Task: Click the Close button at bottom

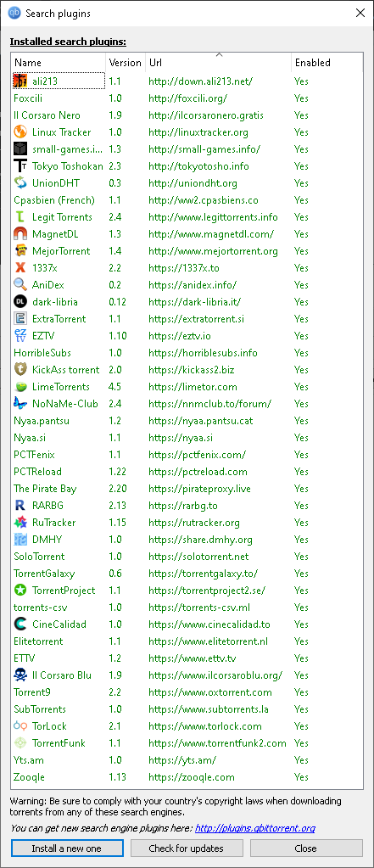Action: pos(306,848)
